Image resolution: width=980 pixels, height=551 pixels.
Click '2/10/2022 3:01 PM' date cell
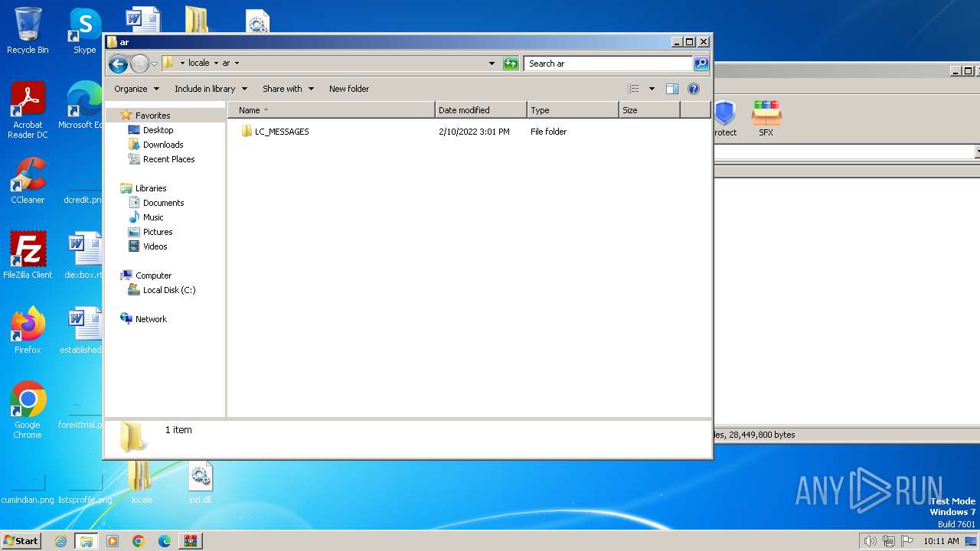point(474,132)
